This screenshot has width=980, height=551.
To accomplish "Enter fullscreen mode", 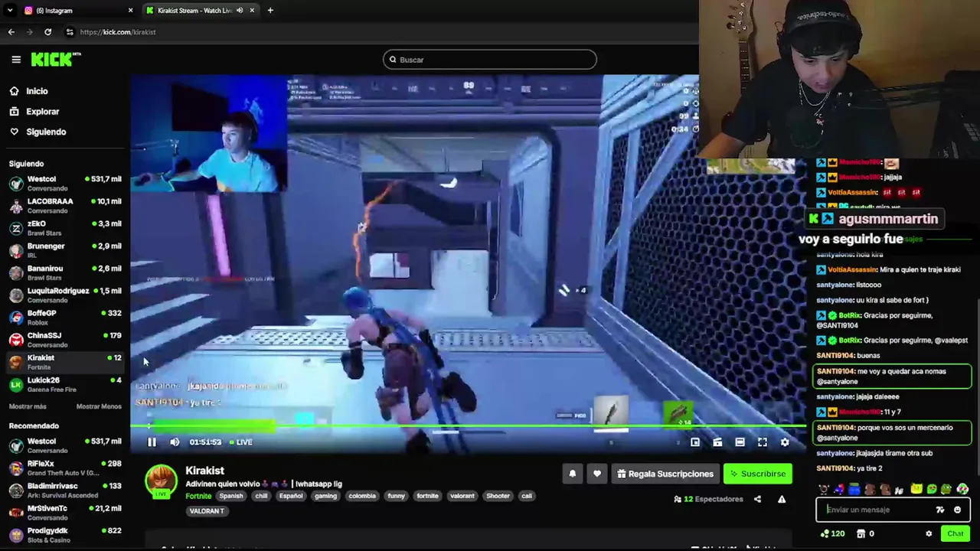I will (x=763, y=442).
